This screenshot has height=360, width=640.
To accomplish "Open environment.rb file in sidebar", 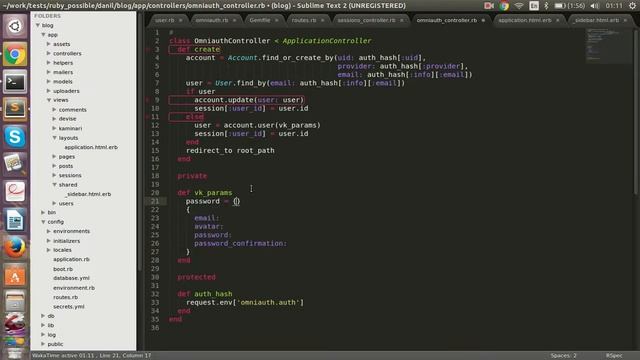I will 74,288.
